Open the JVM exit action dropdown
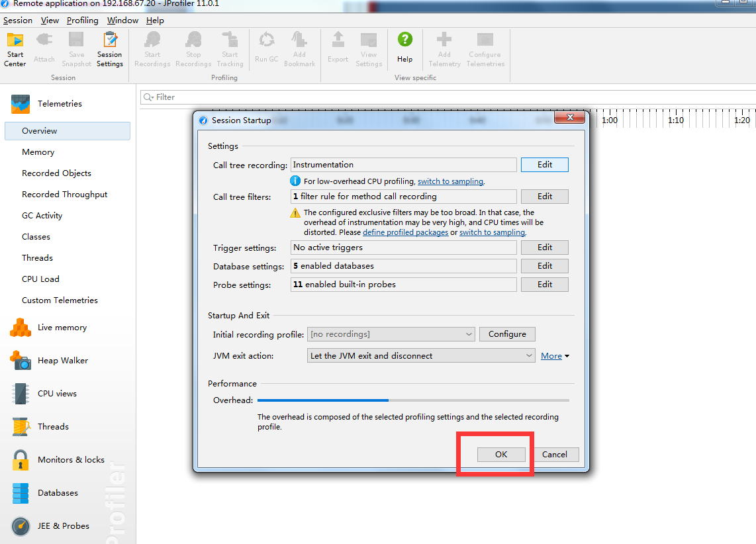The image size is (756, 544). click(421, 355)
